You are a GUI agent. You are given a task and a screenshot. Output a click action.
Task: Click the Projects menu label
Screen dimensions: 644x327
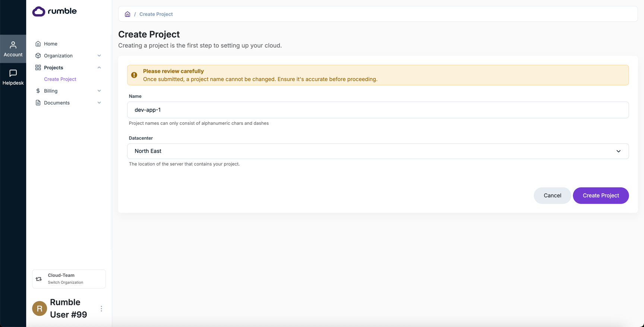(54, 67)
